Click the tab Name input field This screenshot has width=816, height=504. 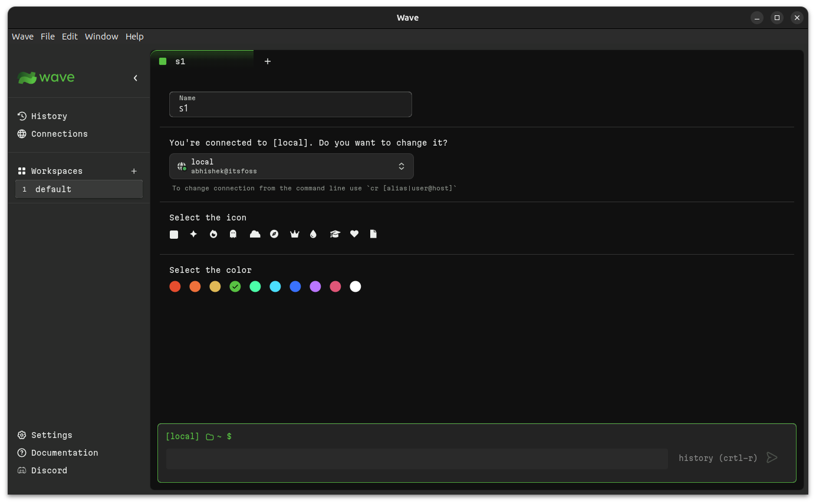coord(291,104)
